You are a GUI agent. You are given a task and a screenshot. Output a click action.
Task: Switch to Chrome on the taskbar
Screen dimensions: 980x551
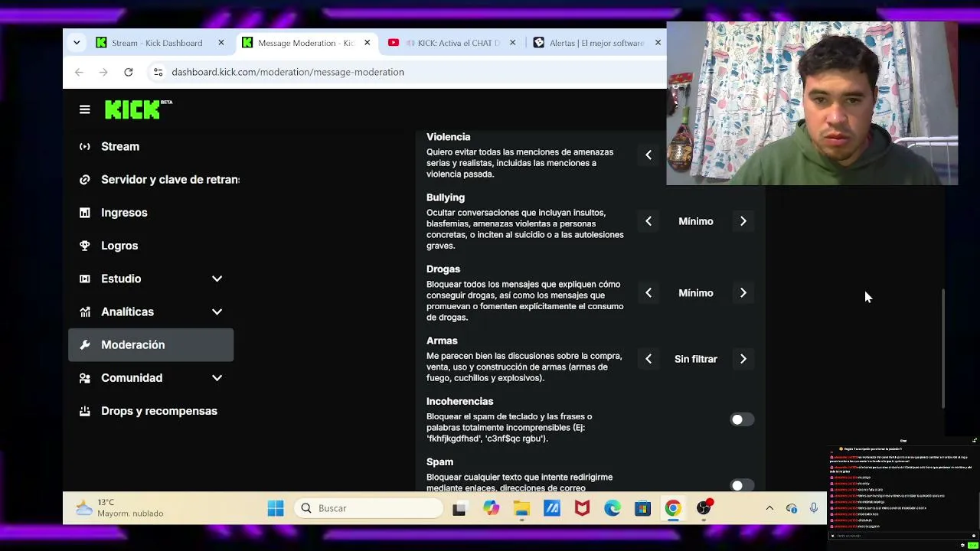pos(673,508)
